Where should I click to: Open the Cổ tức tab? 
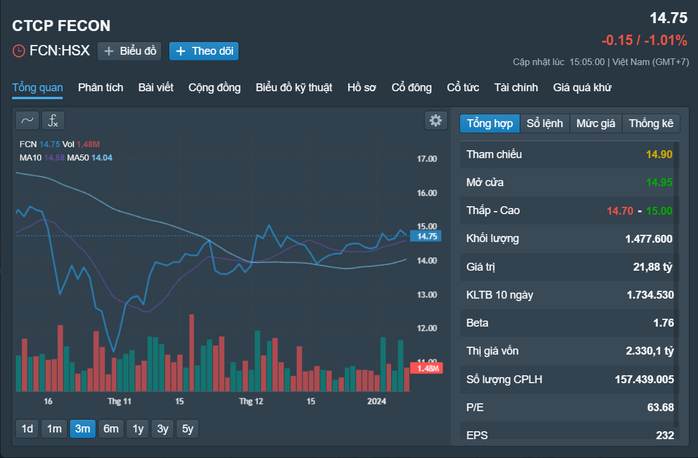463,88
